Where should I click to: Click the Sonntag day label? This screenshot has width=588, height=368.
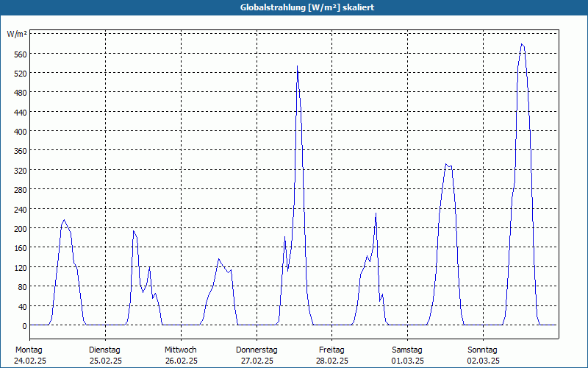tap(483, 350)
